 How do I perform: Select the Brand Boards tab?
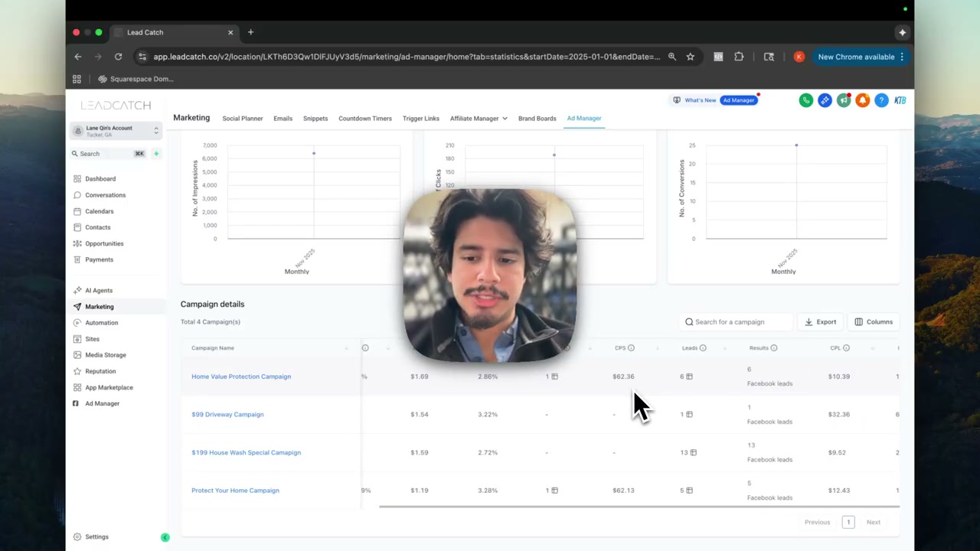click(x=537, y=119)
